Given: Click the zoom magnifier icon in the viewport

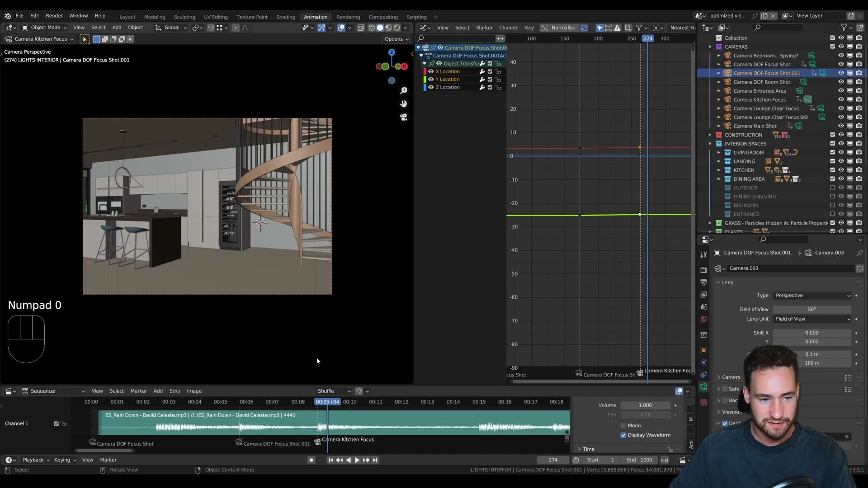Looking at the screenshot, I should [404, 91].
